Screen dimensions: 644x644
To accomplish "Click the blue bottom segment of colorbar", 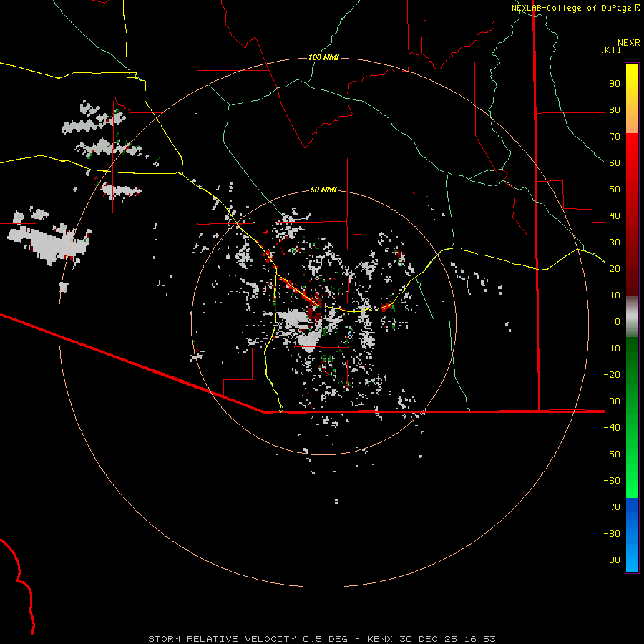I will 632,535.
